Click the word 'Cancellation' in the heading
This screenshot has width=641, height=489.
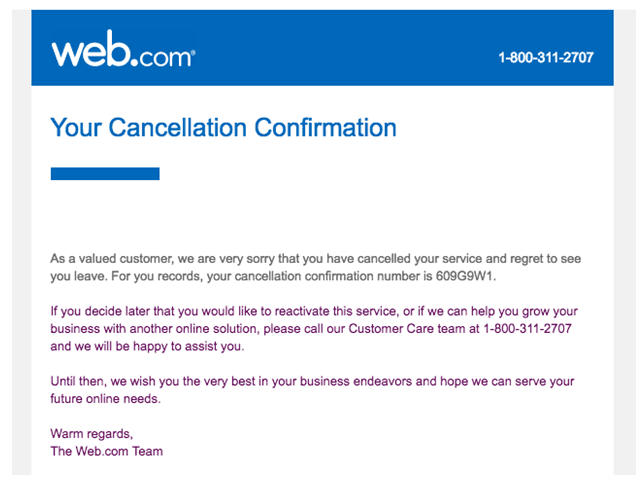178,128
